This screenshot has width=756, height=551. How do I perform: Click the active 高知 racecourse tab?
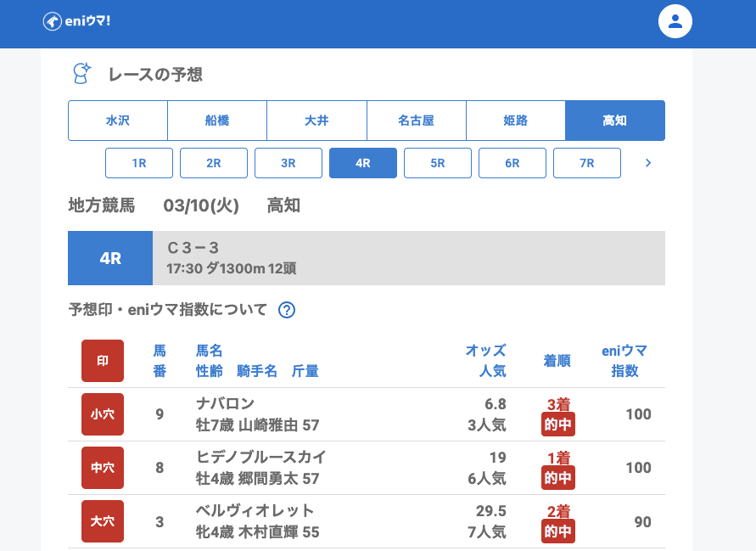click(614, 121)
